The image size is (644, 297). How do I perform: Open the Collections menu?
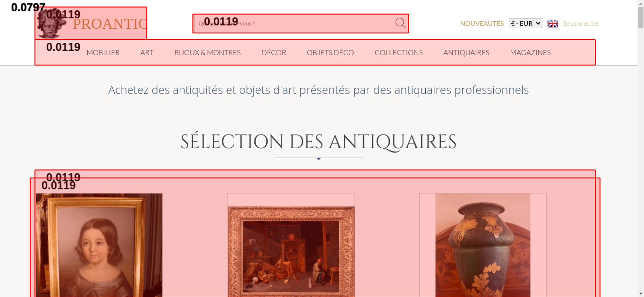coord(399,52)
